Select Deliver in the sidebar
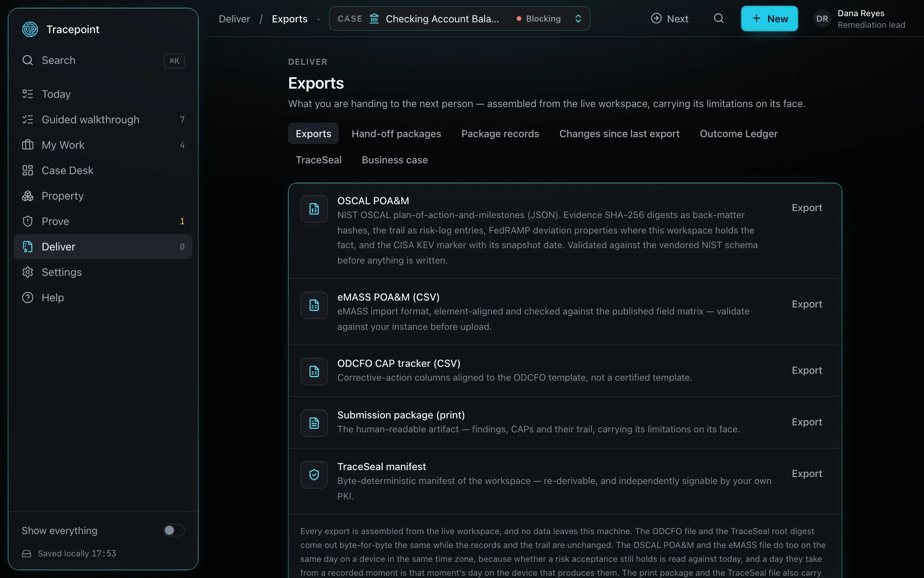 click(x=103, y=247)
